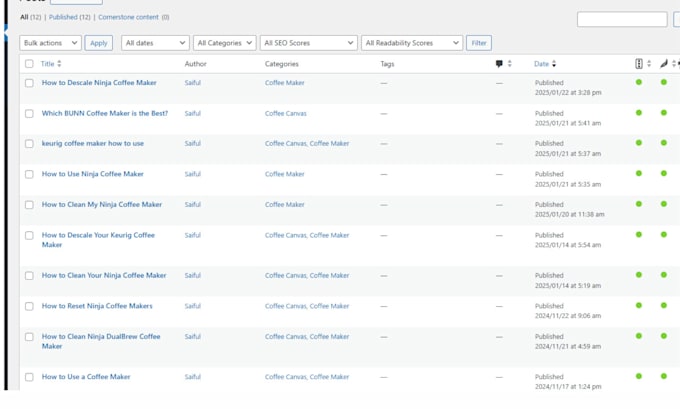Click the Date column header
Image resolution: width=680 pixels, height=409 pixels.
[541, 64]
